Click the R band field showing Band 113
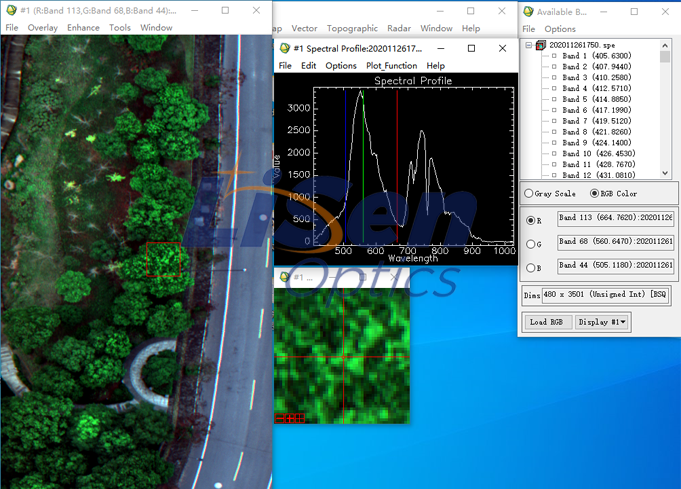Image resolution: width=681 pixels, height=489 pixels. click(615, 218)
